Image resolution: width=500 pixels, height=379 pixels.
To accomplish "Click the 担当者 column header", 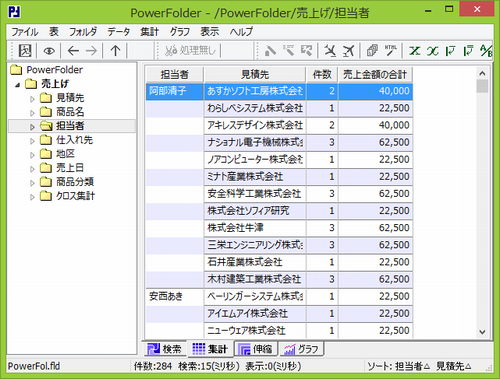I will [x=175, y=74].
